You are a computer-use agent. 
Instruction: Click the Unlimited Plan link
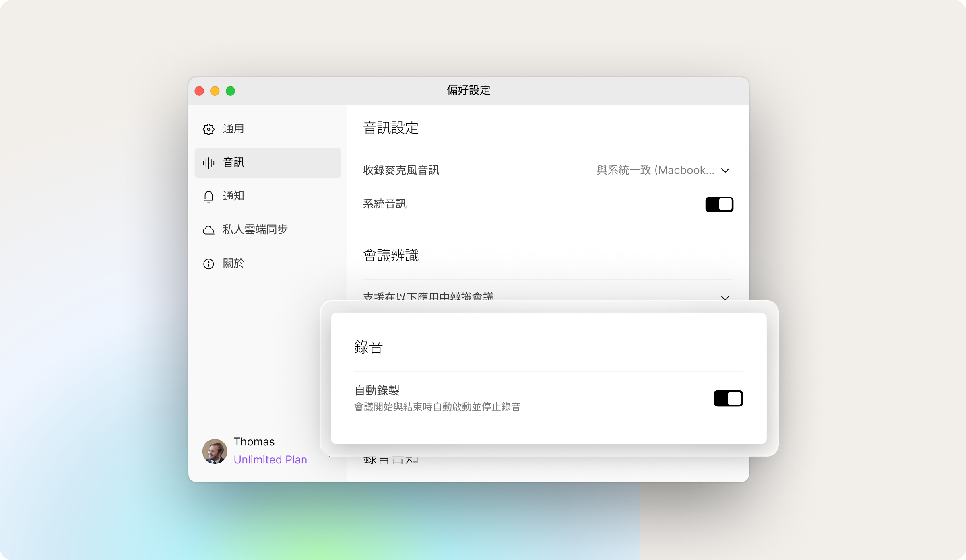(x=270, y=460)
